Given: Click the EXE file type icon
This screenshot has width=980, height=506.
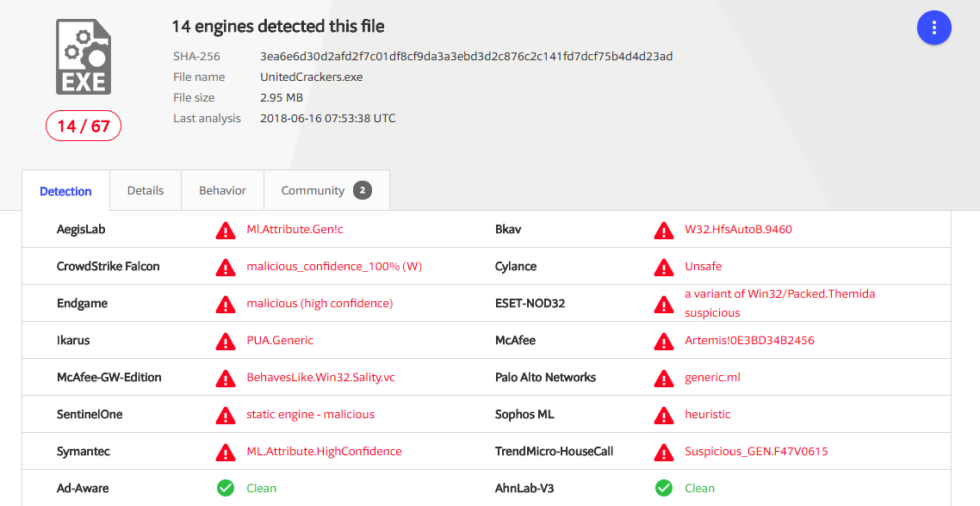Looking at the screenshot, I should pos(84,57).
